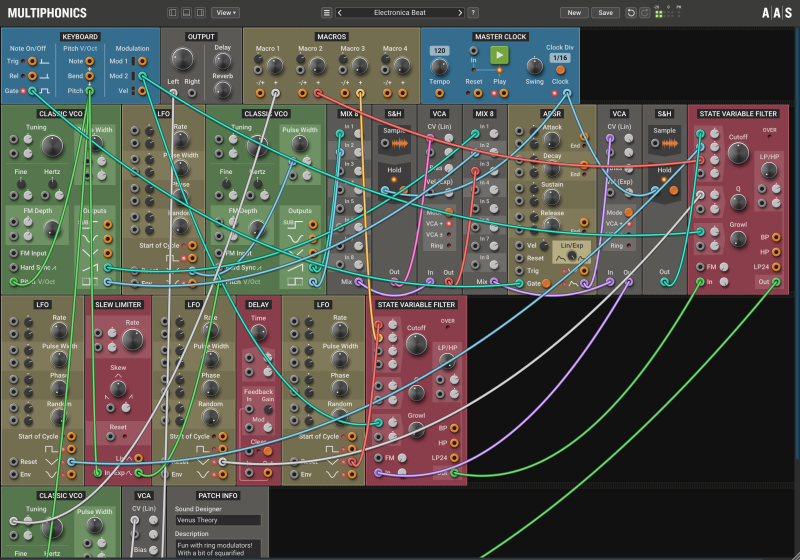The width and height of the screenshot is (800, 560).
Task: Open the Clock Div 1/16 selector
Action: coord(560,58)
